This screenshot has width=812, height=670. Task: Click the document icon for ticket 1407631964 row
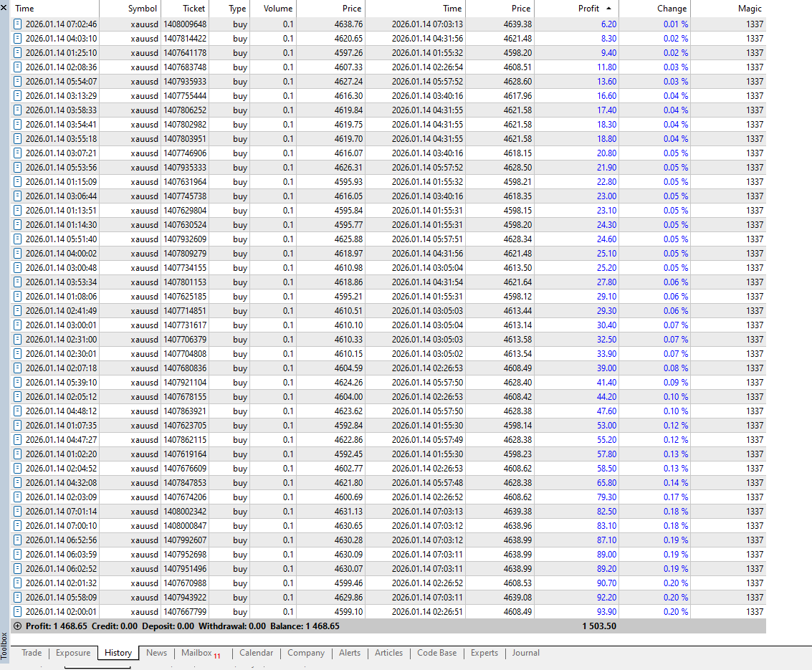18,182
